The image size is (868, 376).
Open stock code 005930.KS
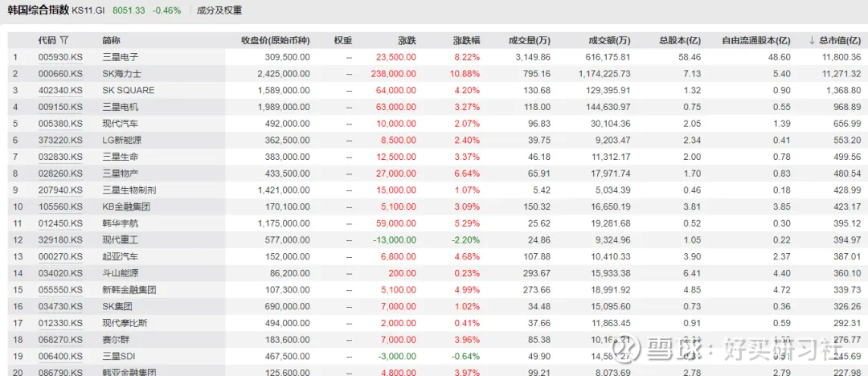pyautogui.click(x=60, y=57)
